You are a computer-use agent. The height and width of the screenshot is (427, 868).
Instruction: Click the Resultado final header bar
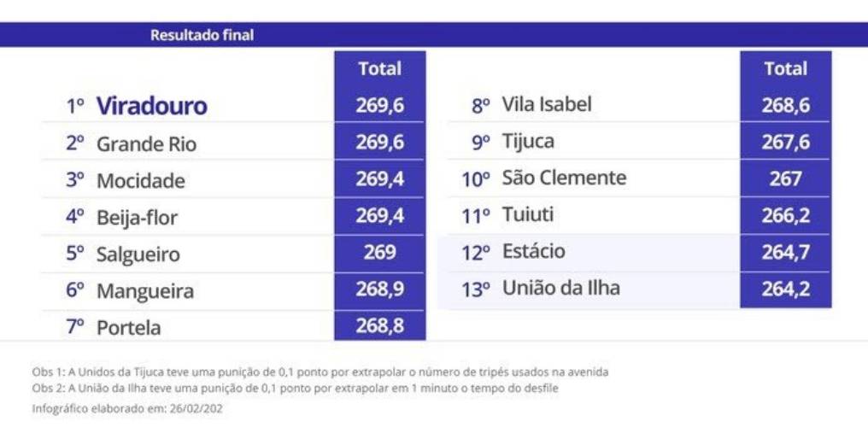click(x=433, y=35)
